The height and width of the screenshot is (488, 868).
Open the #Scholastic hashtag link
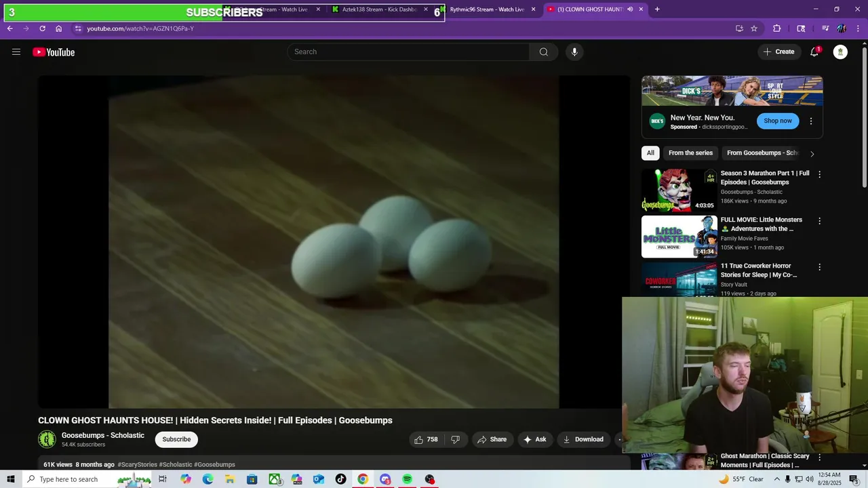(x=176, y=464)
